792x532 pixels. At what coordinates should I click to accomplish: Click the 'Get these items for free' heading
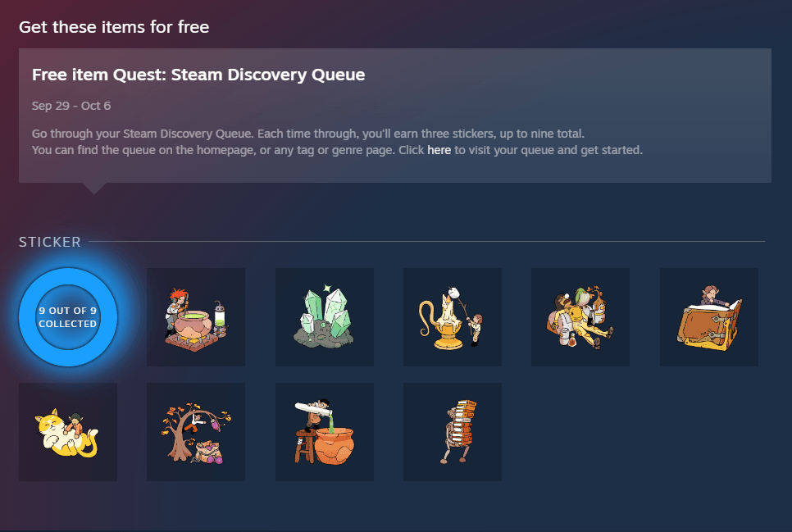114,27
